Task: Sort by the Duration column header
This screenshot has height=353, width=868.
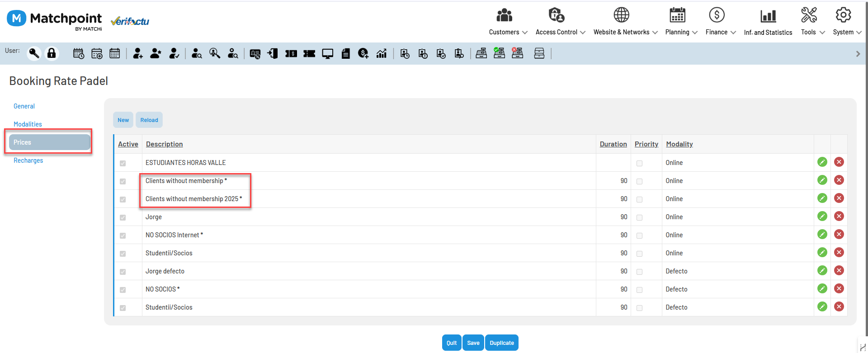Action: (x=613, y=144)
